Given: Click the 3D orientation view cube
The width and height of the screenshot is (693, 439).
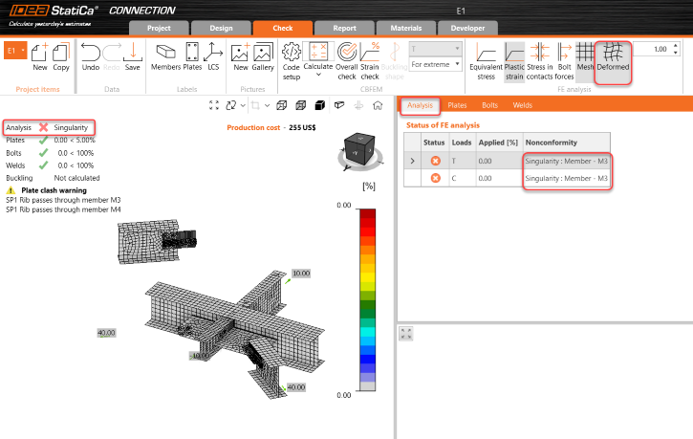Looking at the screenshot, I should tap(357, 149).
